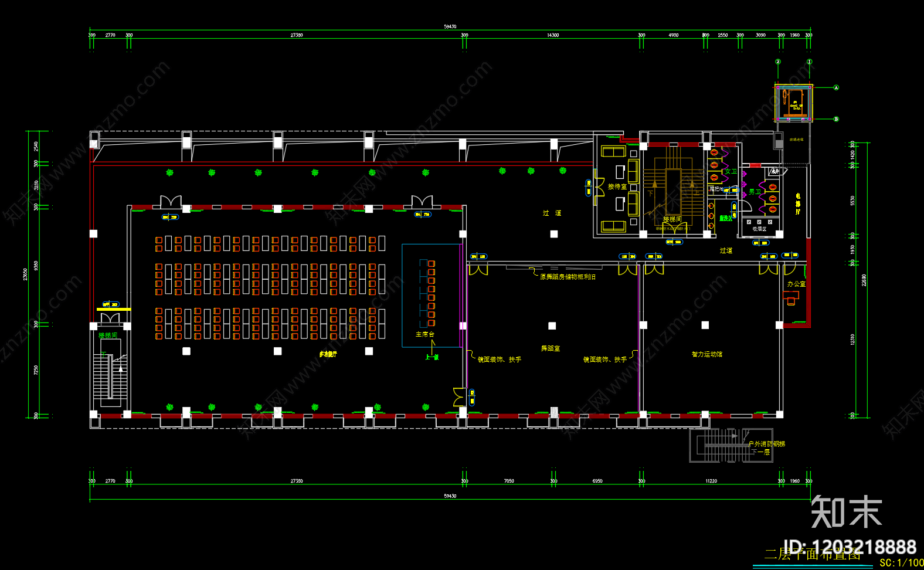This screenshot has width=924, height=570.
Task: Select the 4980 top dimension
Action: pos(674,35)
